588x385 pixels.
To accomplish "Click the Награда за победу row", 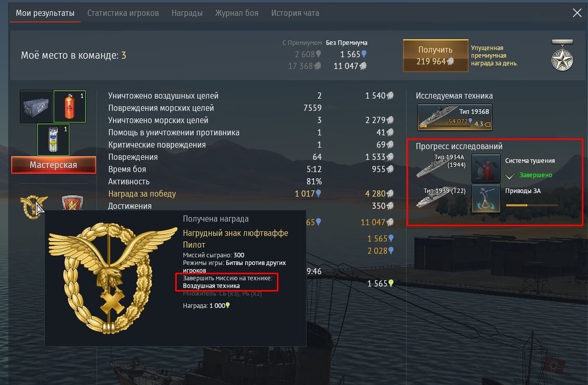I will [x=251, y=194].
